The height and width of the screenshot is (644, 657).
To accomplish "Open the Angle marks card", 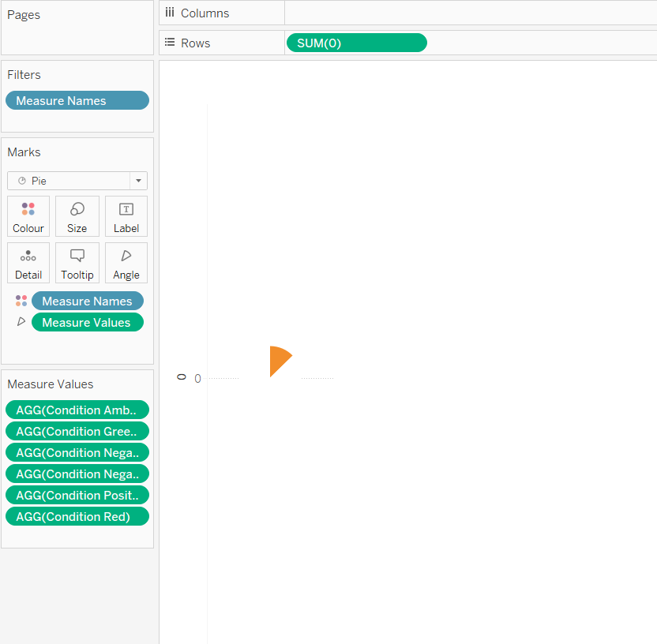I will pos(126,263).
